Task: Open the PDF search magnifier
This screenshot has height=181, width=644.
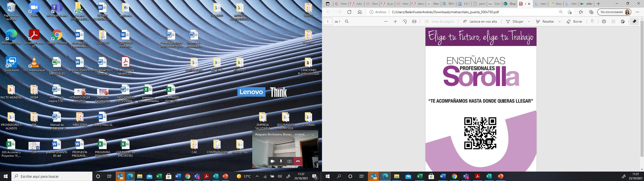Action: click(347, 21)
